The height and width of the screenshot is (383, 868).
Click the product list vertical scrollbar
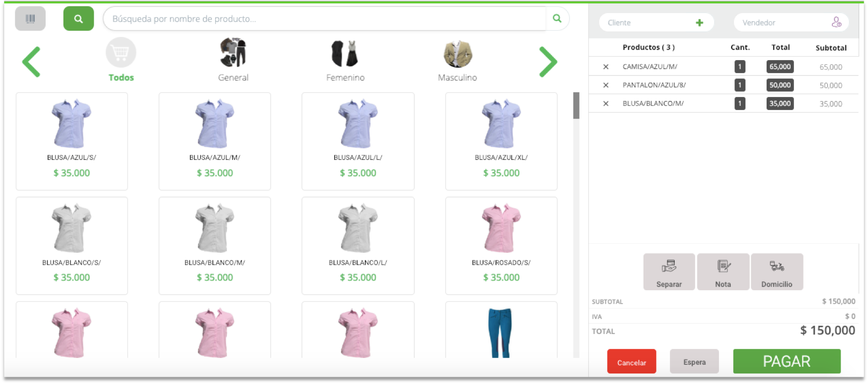point(576,106)
